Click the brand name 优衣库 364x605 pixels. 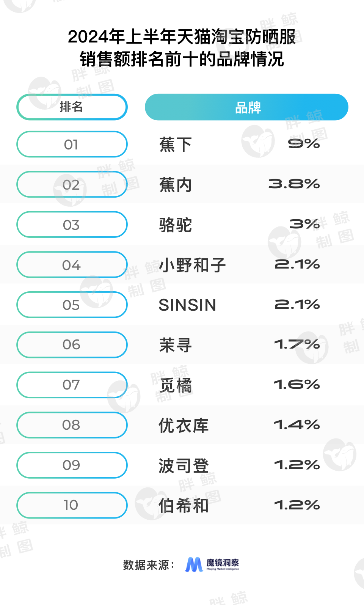[184, 425]
